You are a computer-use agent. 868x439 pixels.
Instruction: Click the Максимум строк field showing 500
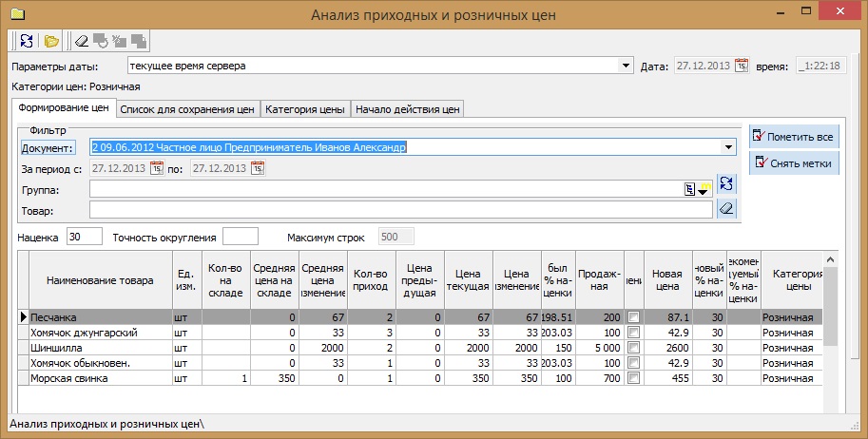[396, 237]
